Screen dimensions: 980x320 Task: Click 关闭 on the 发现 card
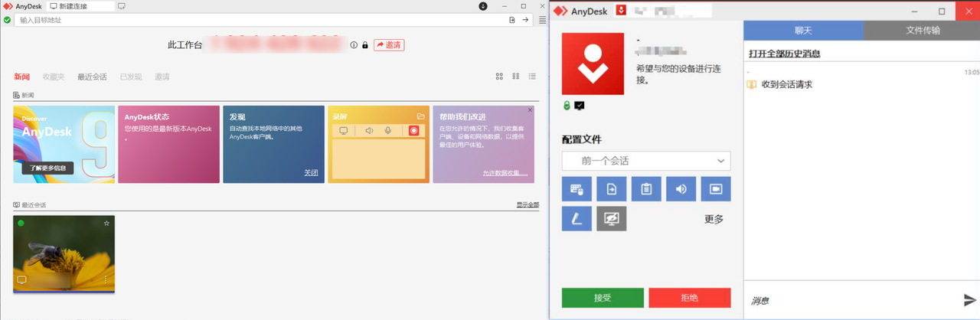point(311,172)
